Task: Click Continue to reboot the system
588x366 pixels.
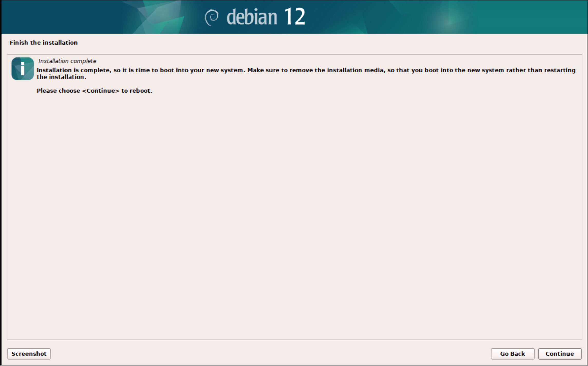Action: [559, 353]
